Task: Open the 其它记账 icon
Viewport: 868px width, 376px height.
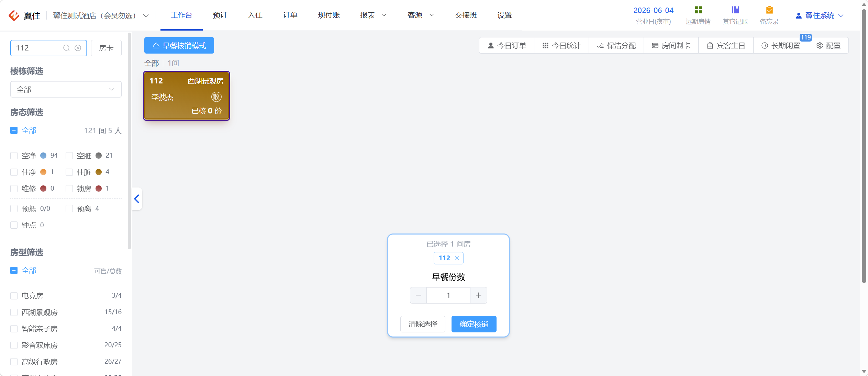Action: tap(735, 10)
